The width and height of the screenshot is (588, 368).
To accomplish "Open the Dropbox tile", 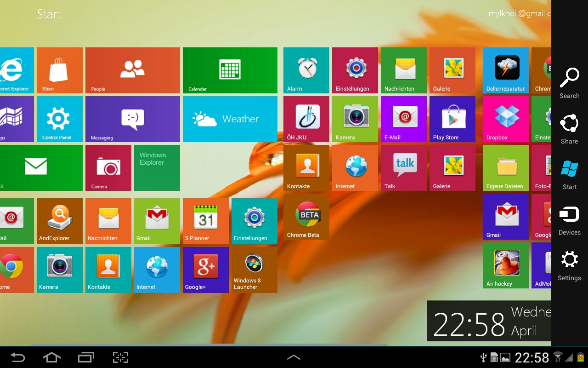I will click(505, 119).
